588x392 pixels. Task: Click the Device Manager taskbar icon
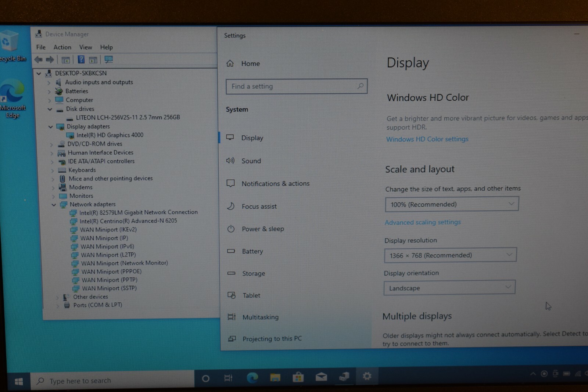tap(344, 377)
